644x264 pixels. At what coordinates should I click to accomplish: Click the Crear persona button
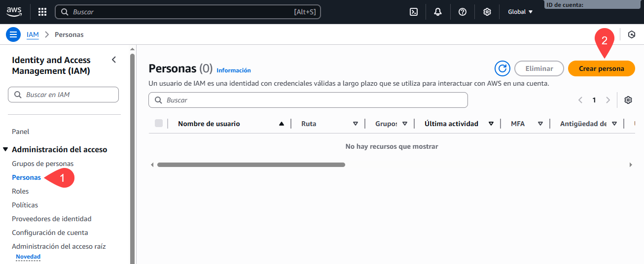coord(601,68)
